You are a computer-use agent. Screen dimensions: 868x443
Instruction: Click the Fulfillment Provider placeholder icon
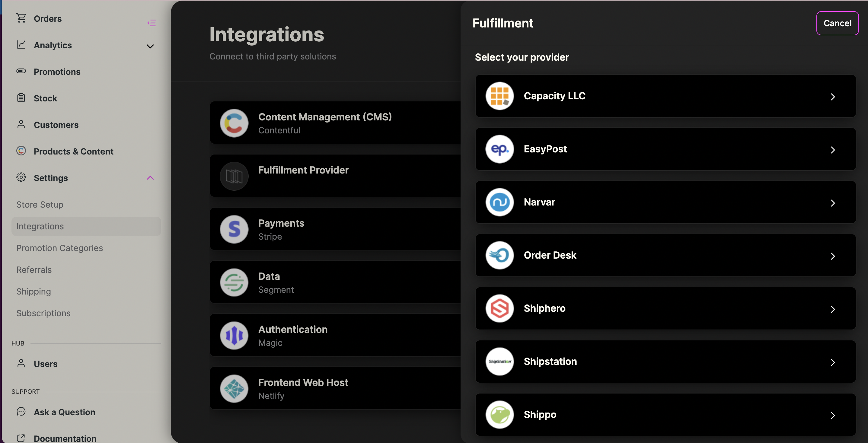pos(234,176)
